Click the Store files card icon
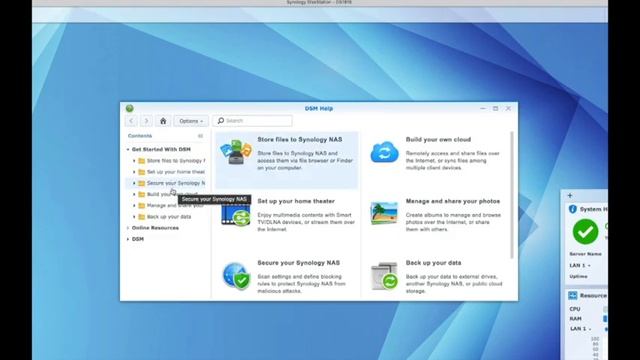 236,152
